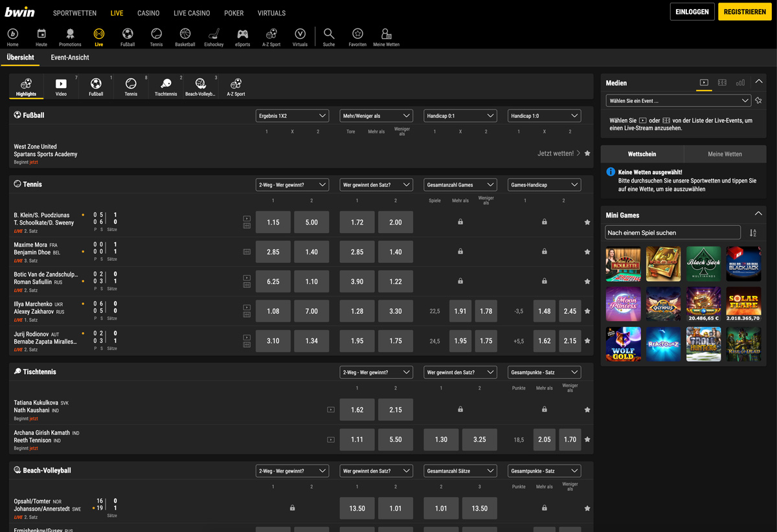This screenshot has height=532, width=777.
Task: Open the Wählen Sie ein Event dropdown
Action: pos(679,101)
